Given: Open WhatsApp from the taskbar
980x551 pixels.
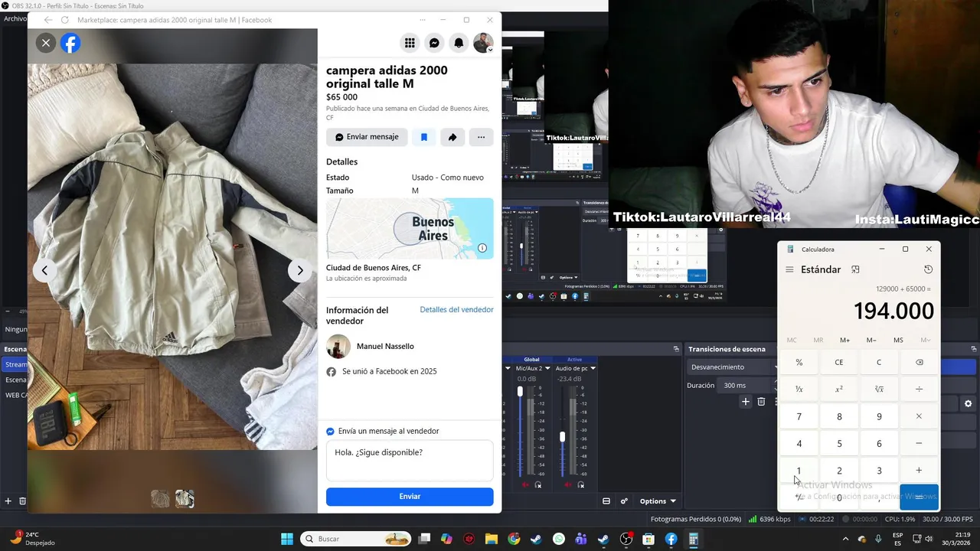Looking at the screenshot, I should point(559,539).
